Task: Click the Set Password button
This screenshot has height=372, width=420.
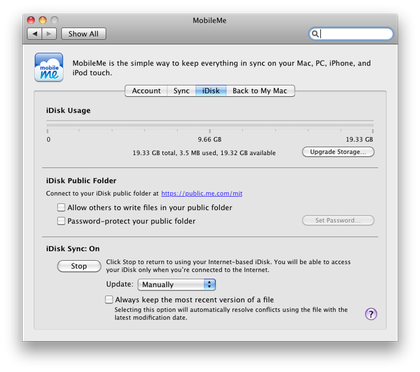Action: 338,220
